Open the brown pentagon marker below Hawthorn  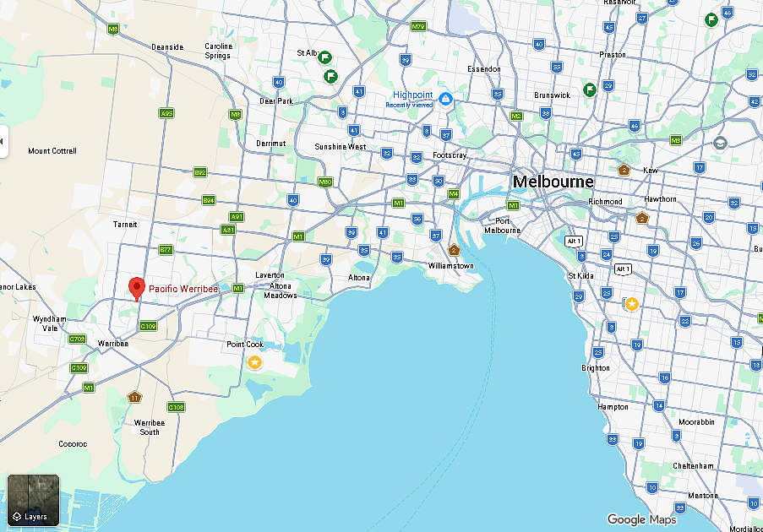tap(642, 219)
